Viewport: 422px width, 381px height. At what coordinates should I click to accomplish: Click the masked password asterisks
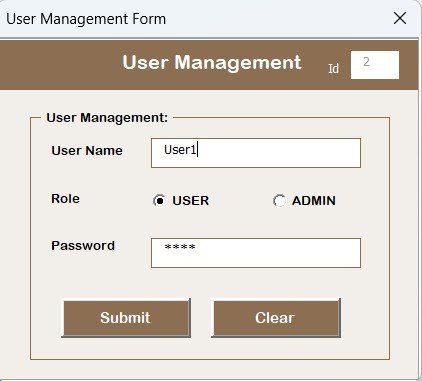(180, 247)
